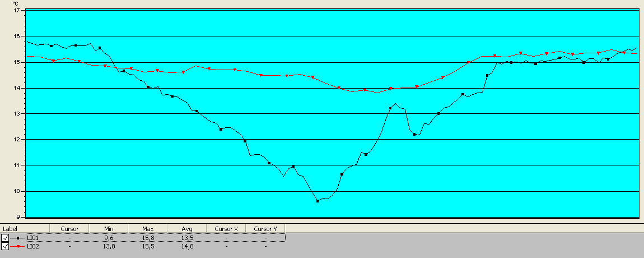
Task: Toggle the LI02 series checkbox
Action: (5, 246)
